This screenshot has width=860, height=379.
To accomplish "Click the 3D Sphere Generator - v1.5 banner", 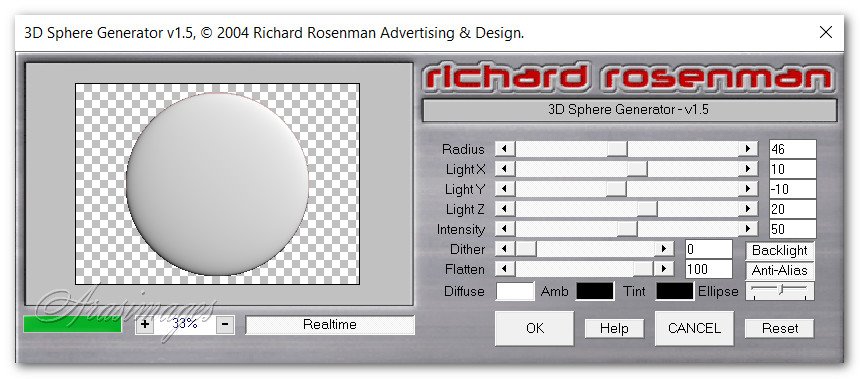I will pyautogui.click(x=629, y=110).
